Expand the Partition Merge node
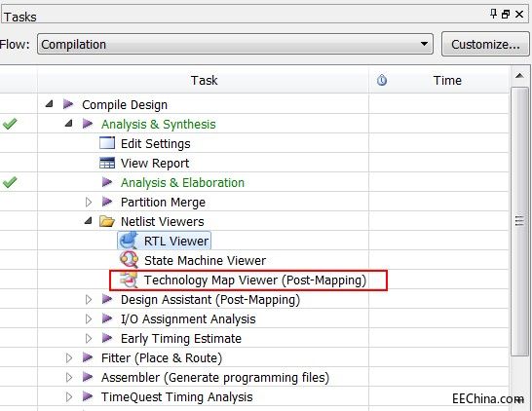532x411 pixels. click(89, 203)
